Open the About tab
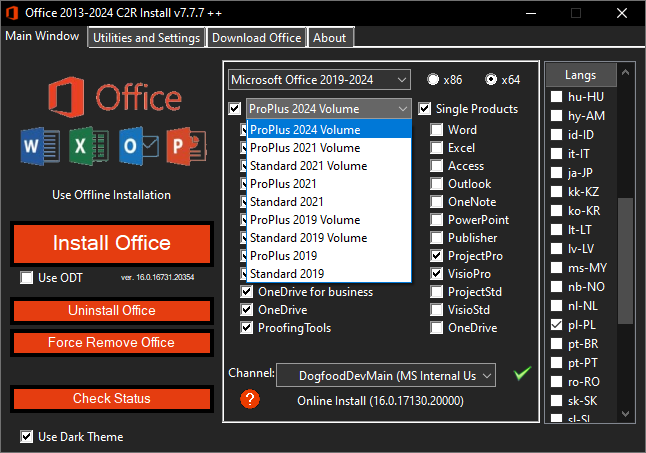The image size is (646, 453). point(330,37)
